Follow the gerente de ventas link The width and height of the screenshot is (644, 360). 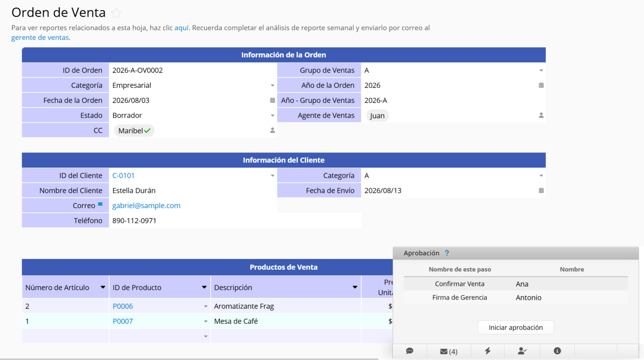[x=40, y=38]
